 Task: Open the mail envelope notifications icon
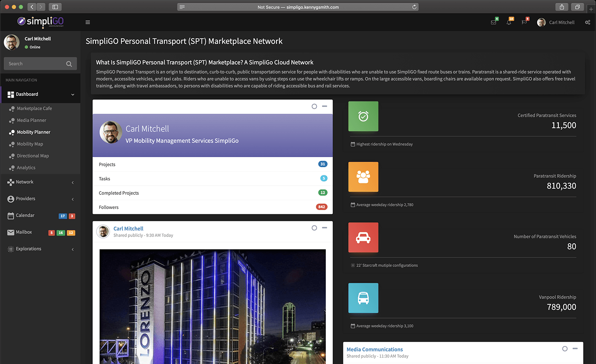(x=494, y=22)
